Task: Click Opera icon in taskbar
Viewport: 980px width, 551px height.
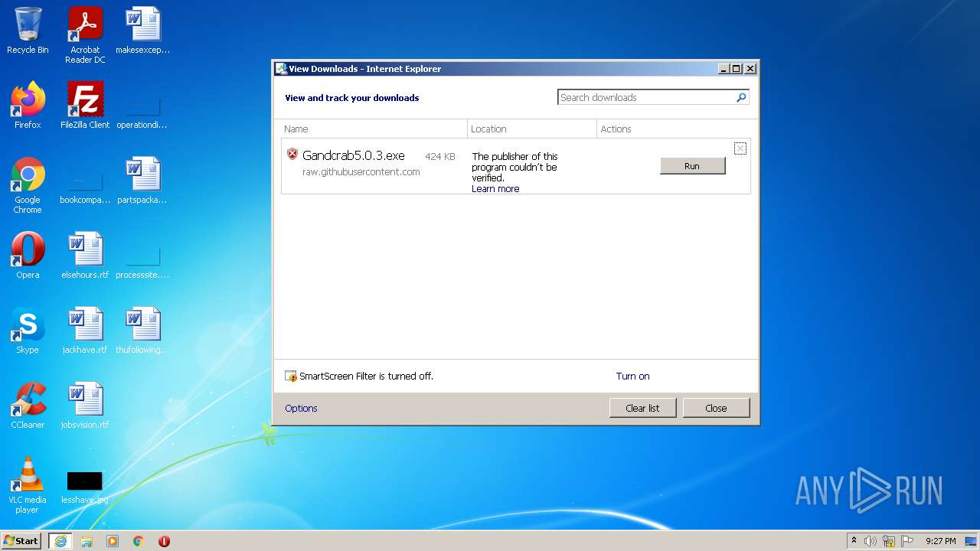Action: click(164, 541)
